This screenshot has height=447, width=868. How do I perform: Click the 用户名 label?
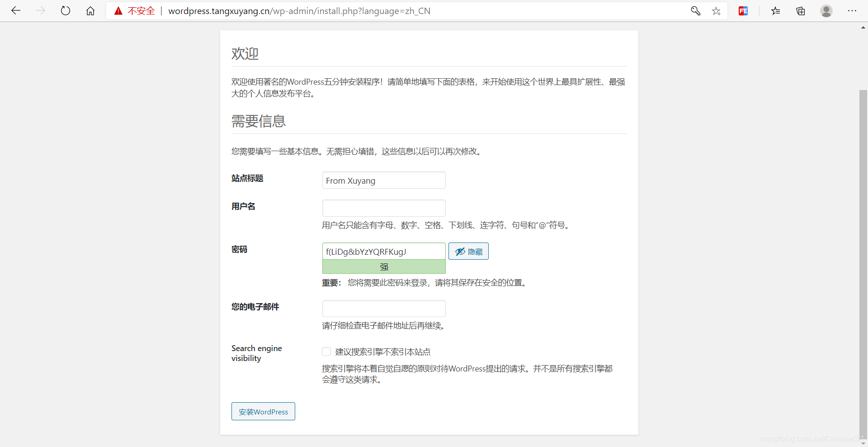pyautogui.click(x=243, y=206)
